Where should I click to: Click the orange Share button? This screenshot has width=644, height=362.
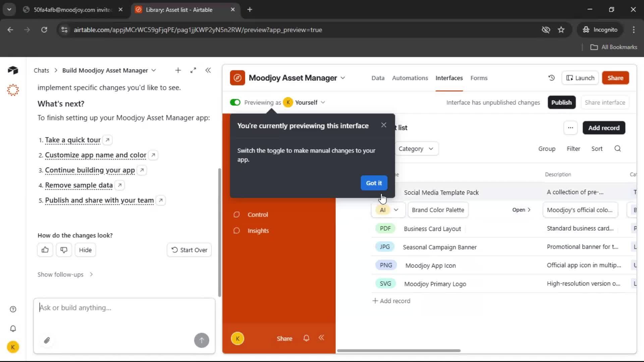[x=615, y=78]
